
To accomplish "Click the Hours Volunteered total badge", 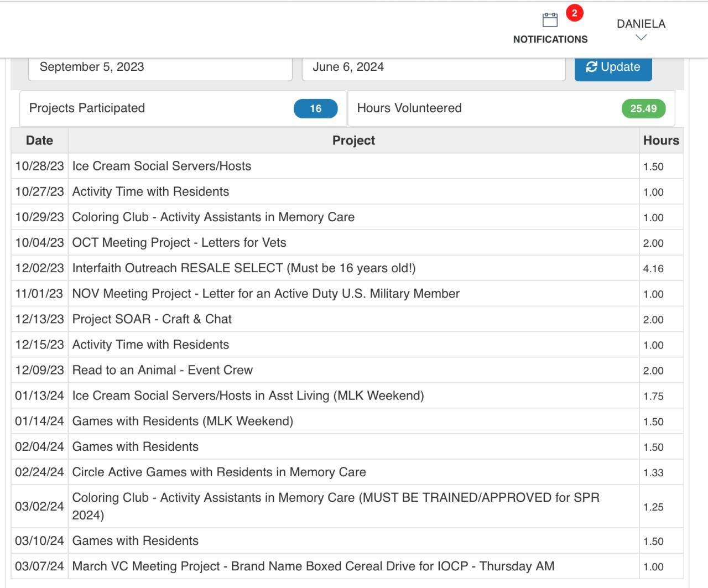I will 643,109.
